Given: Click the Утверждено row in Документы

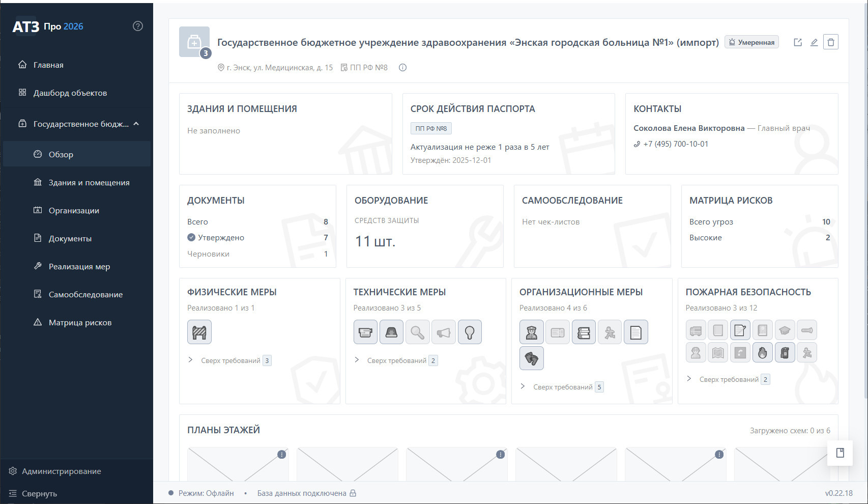Looking at the screenshot, I should (x=257, y=238).
